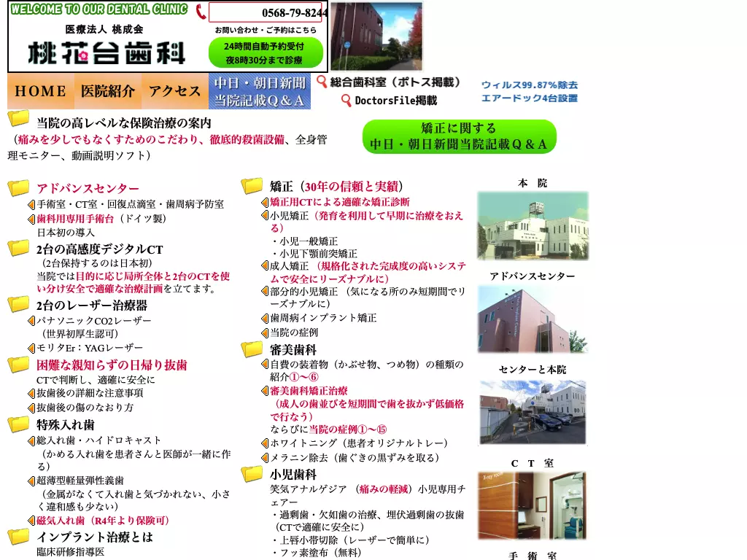
Task: Click arrow bullet beside 総入れ歯・ハイドロキャスト
Action: [x=31, y=440]
